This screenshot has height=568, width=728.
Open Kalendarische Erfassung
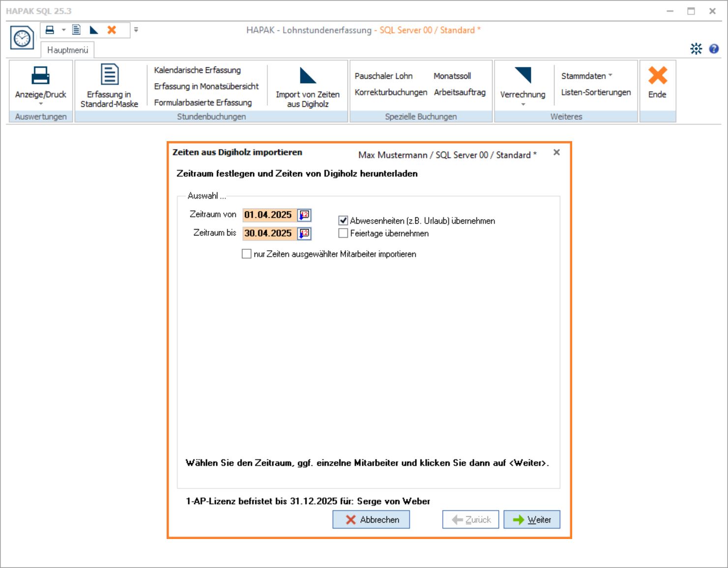(197, 70)
